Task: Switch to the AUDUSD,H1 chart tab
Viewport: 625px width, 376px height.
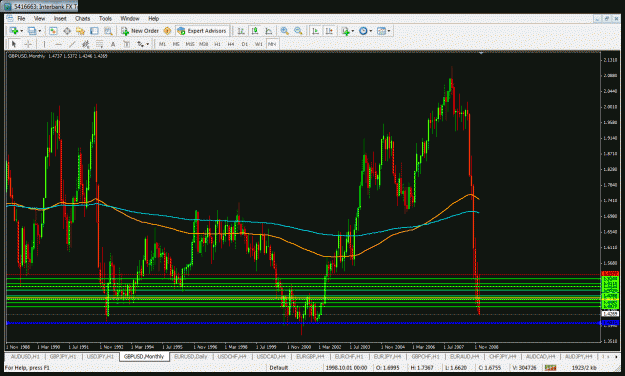Action: click(x=25, y=356)
